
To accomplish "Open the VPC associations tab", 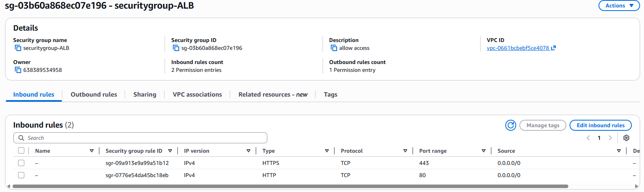I will (x=197, y=95).
